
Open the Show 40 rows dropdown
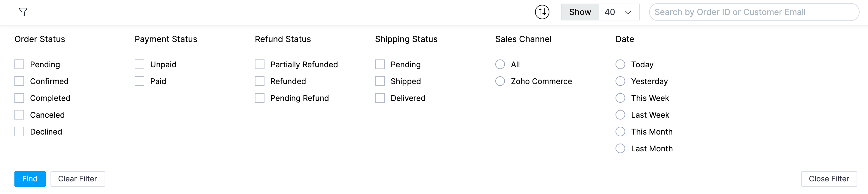[618, 12]
